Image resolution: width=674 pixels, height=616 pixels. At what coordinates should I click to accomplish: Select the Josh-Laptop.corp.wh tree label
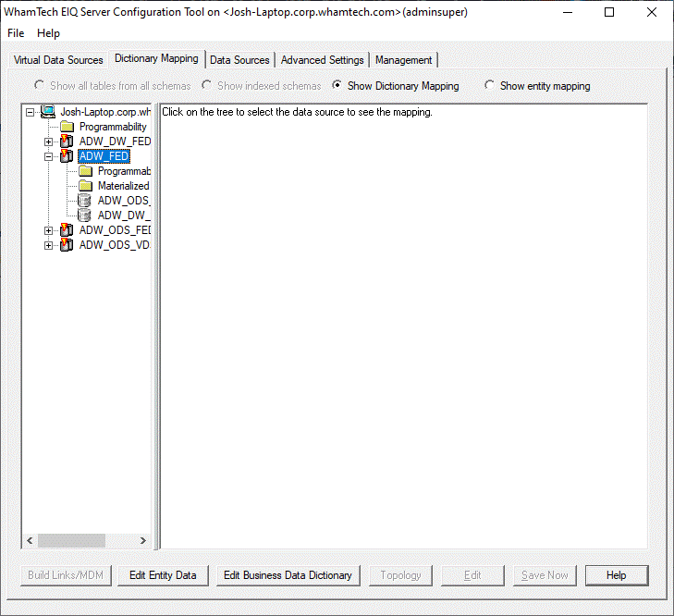[x=105, y=112]
